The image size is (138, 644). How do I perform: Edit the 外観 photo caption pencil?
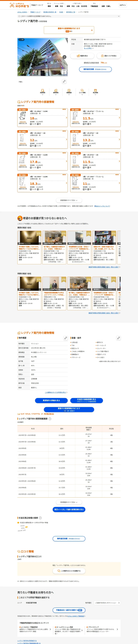click(x=64, y=81)
